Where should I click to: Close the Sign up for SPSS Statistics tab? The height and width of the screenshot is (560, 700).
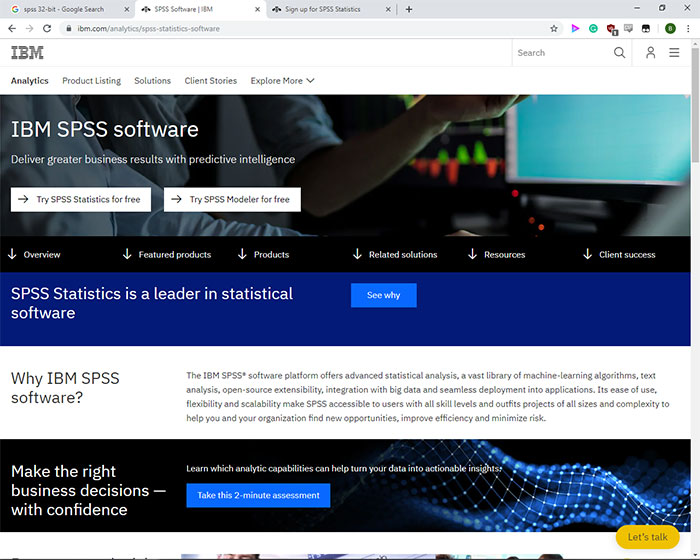[388, 9]
